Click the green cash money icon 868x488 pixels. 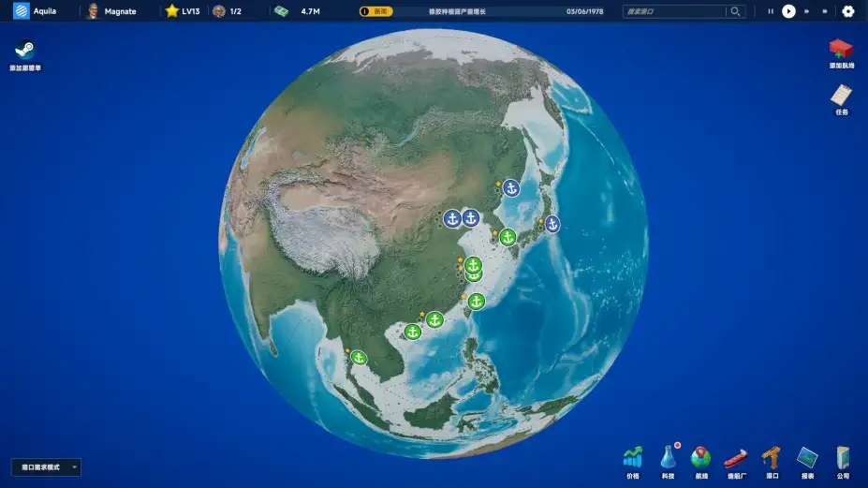coord(281,11)
